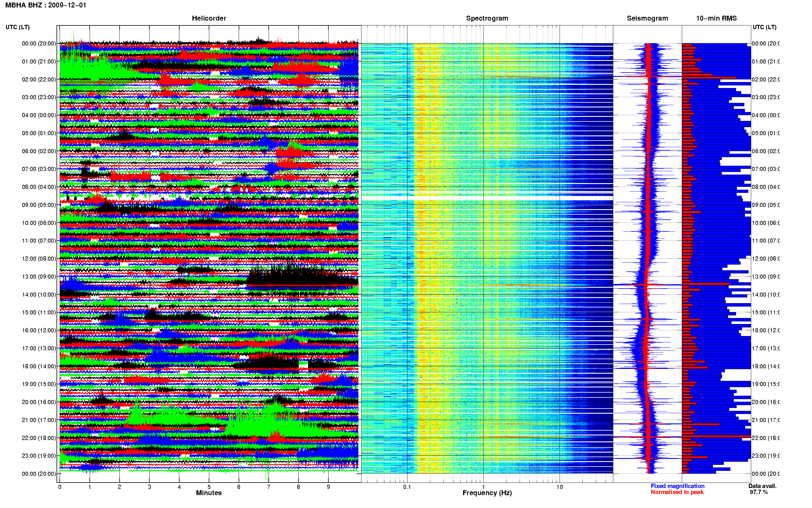Click the white data gap in the spectrogram

[x=487, y=198]
